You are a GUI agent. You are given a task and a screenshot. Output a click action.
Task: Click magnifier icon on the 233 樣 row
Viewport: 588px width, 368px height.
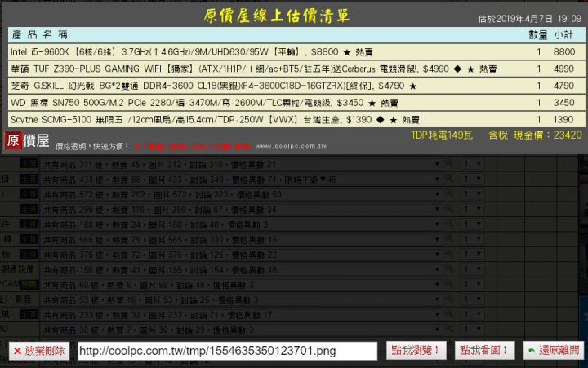point(448,313)
